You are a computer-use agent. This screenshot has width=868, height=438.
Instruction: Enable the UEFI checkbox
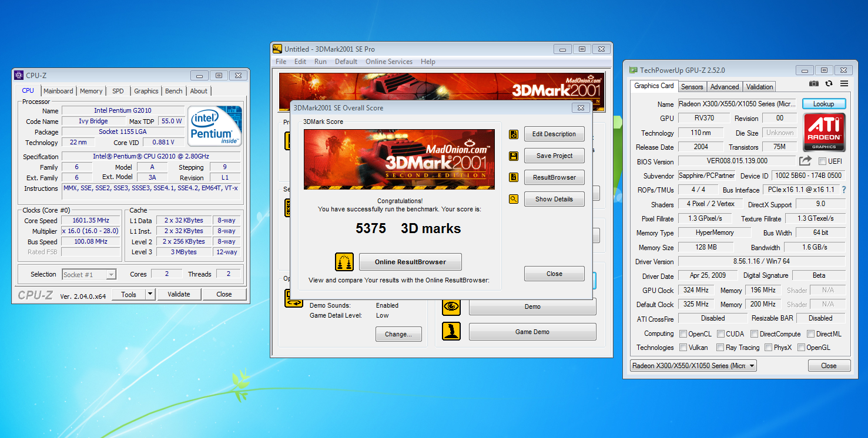click(822, 161)
